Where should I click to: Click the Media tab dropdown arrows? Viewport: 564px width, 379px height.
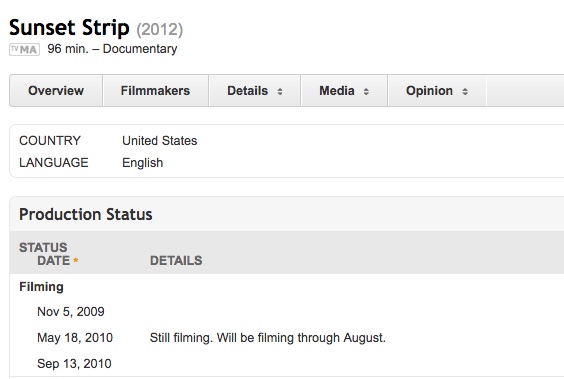point(366,91)
